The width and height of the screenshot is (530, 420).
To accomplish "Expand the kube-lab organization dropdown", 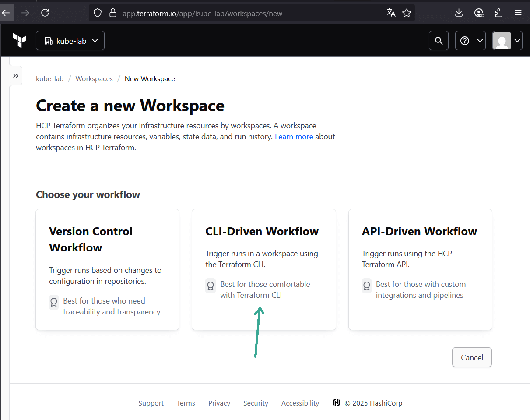I will click(x=70, y=41).
